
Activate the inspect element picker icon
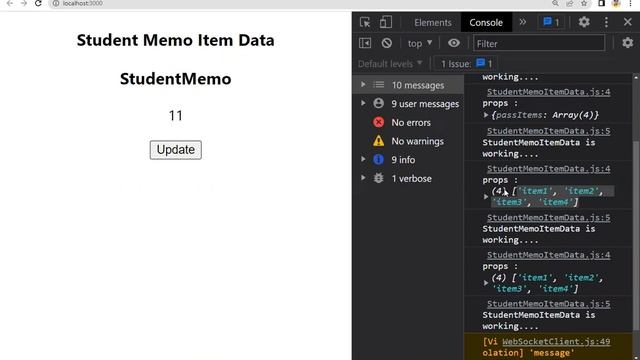365,22
